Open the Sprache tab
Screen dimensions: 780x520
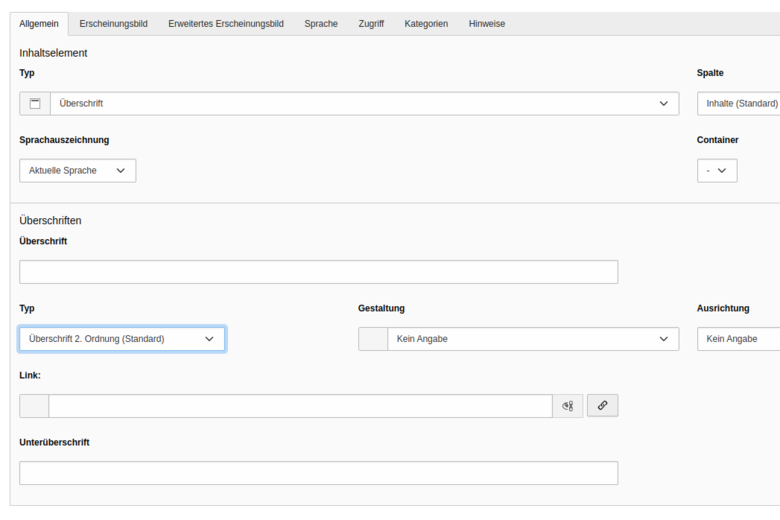click(321, 24)
